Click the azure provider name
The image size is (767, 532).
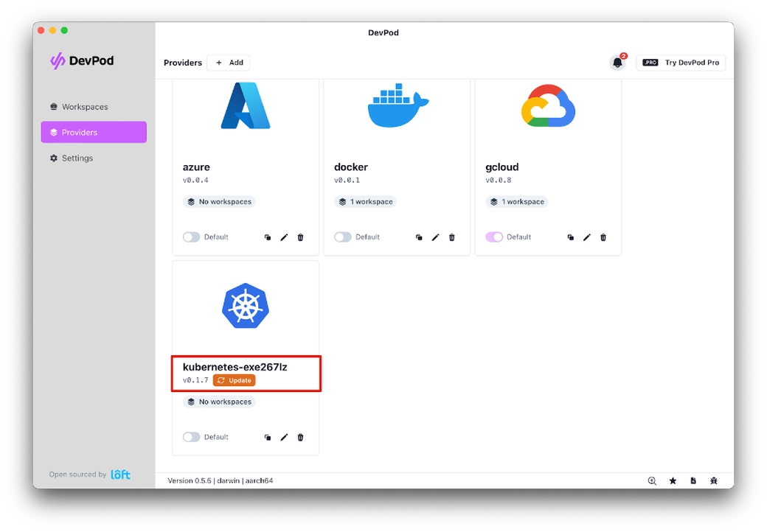coord(196,167)
